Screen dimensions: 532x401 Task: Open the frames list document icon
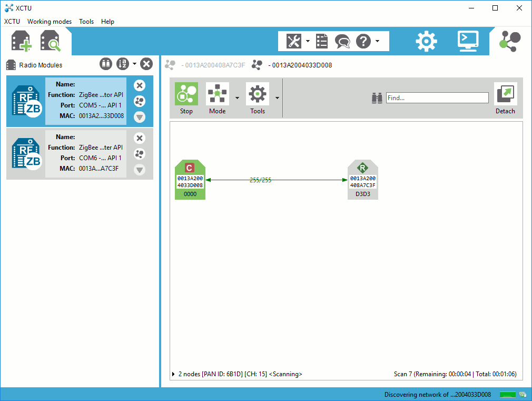(322, 41)
